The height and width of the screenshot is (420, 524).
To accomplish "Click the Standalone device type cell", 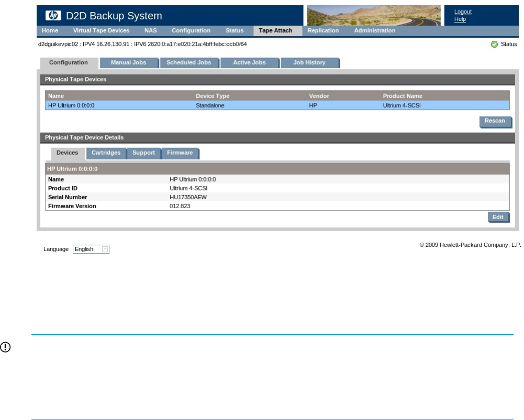I will coord(210,106).
